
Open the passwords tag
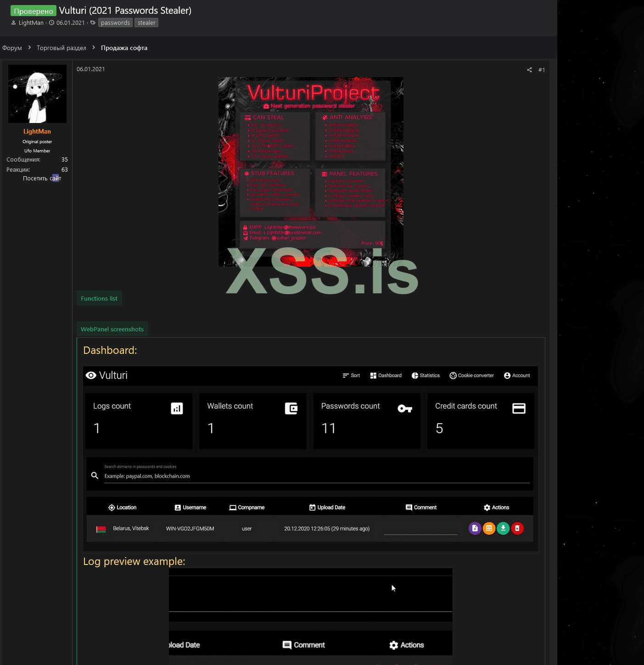click(x=115, y=22)
